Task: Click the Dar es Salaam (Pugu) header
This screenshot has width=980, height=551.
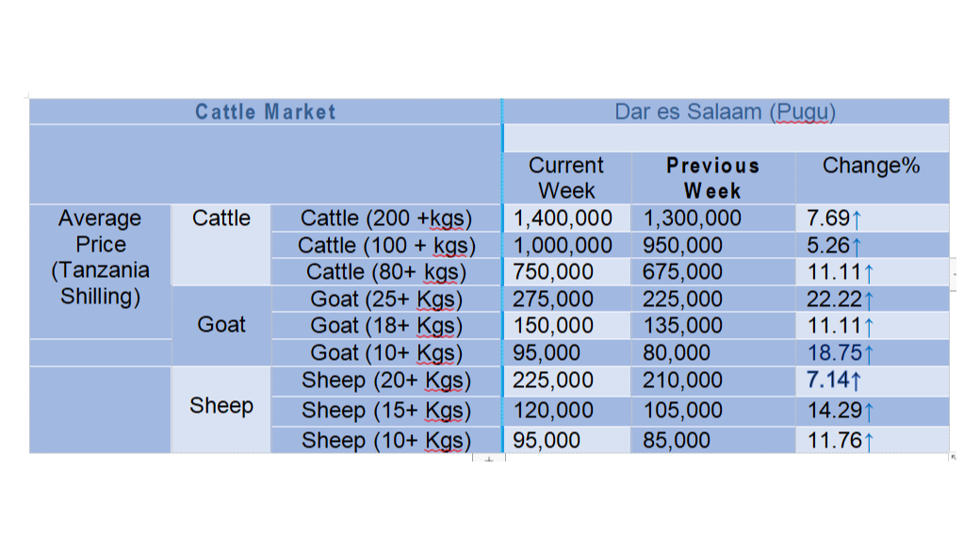Action: coord(726,112)
